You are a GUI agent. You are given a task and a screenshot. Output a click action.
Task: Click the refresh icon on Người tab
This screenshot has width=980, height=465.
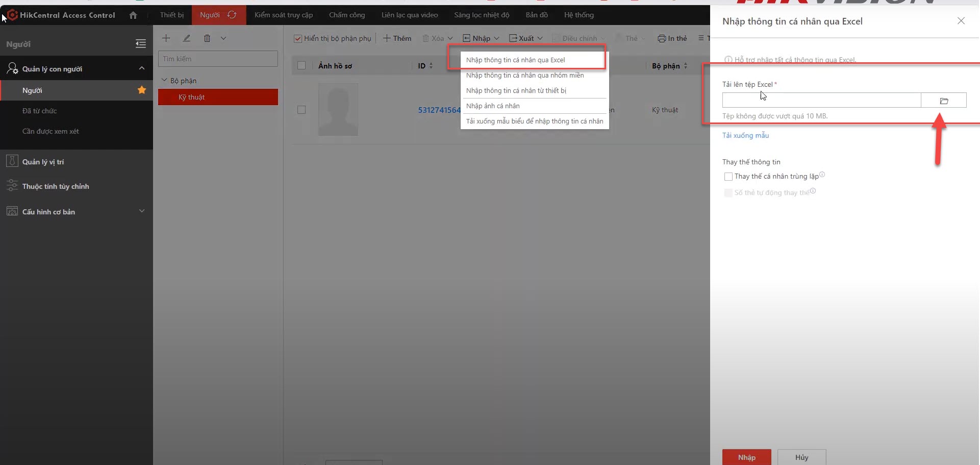[232, 15]
